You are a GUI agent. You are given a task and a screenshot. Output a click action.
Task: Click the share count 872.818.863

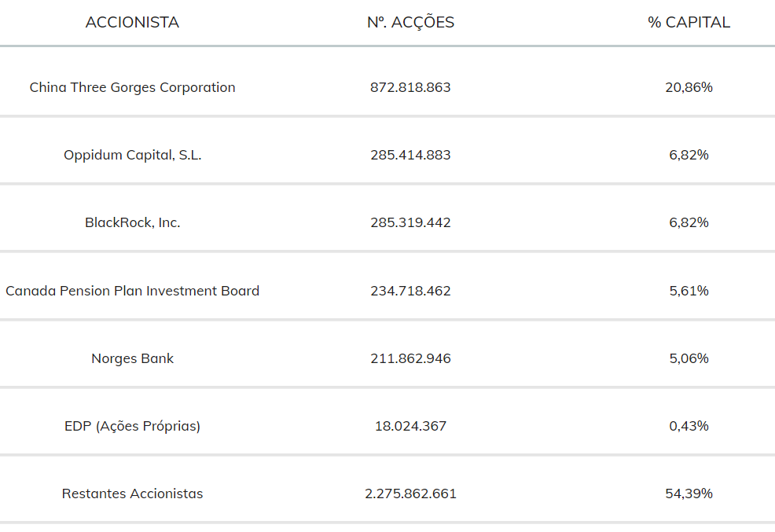pos(410,87)
